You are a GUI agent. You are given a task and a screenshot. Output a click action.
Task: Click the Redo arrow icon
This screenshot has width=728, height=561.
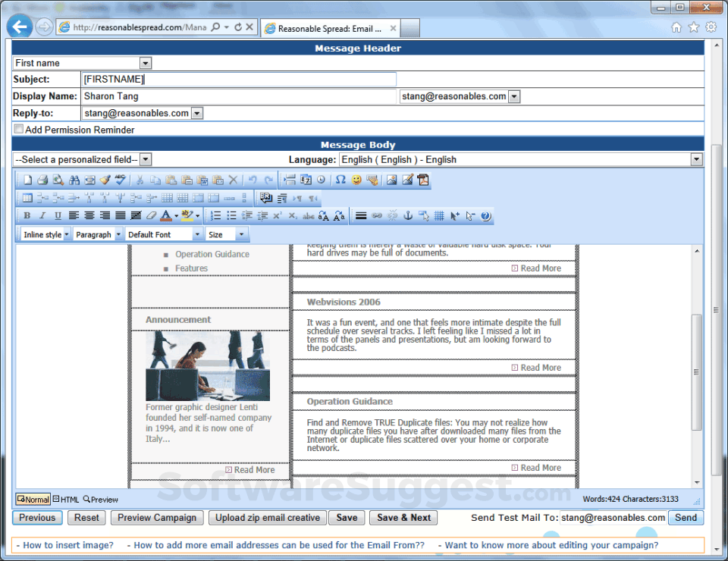(x=268, y=180)
